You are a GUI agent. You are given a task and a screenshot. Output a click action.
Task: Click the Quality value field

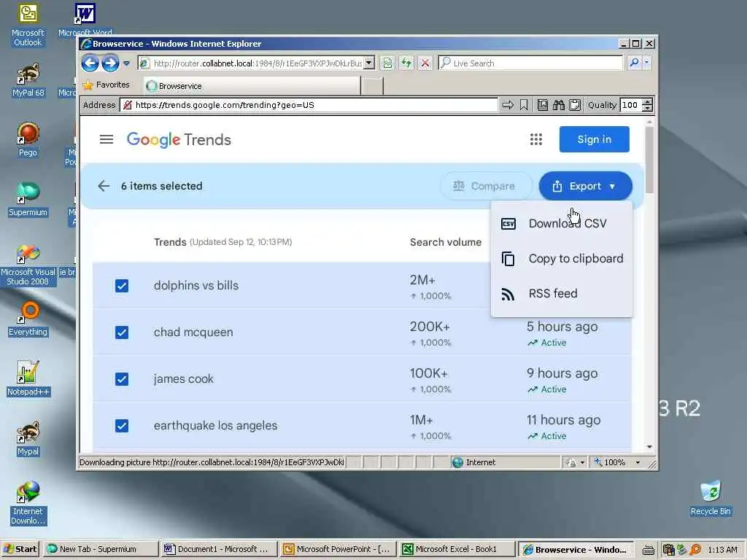pyautogui.click(x=630, y=105)
